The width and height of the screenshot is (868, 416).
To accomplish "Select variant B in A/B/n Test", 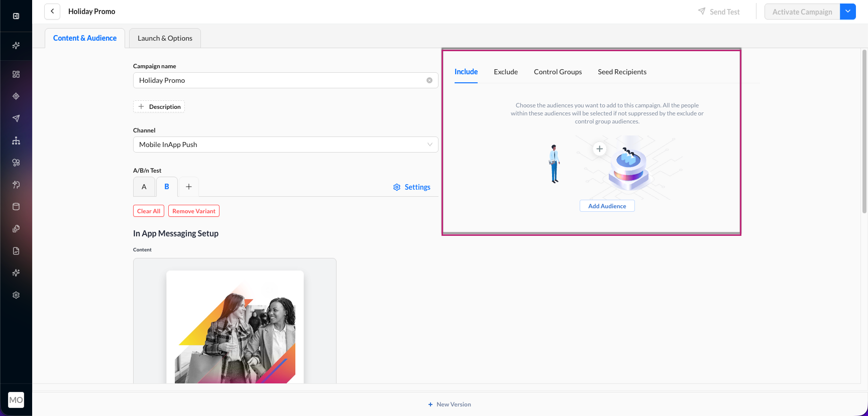I will (167, 187).
